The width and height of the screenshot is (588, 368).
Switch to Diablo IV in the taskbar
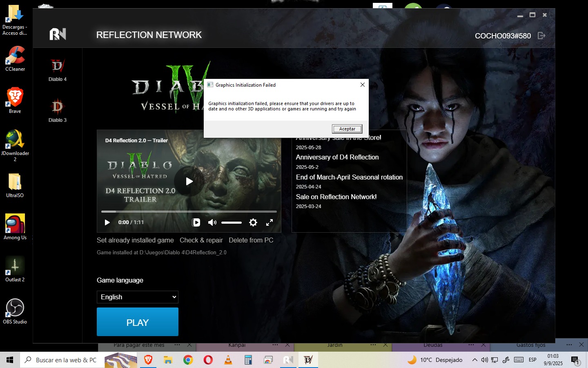[x=308, y=360]
